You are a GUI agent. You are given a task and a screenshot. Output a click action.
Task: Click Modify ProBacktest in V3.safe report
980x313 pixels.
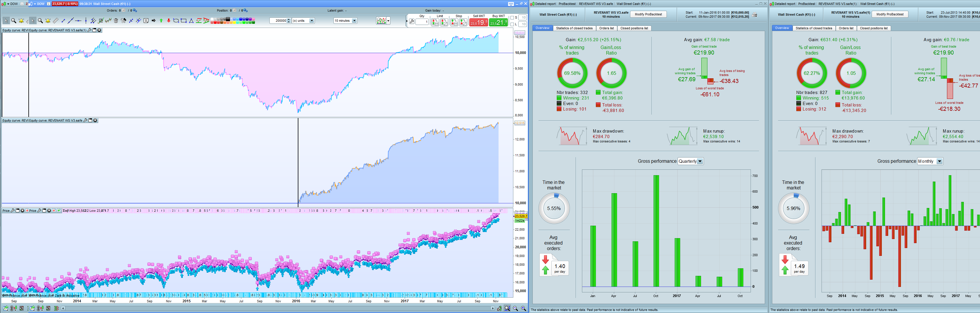click(x=648, y=15)
